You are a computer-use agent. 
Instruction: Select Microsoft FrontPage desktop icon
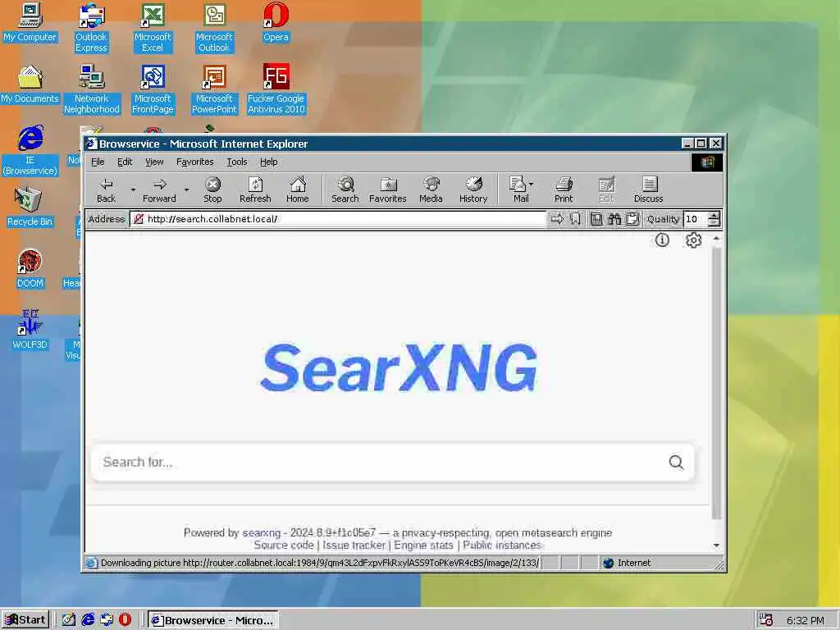tap(153, 89)
